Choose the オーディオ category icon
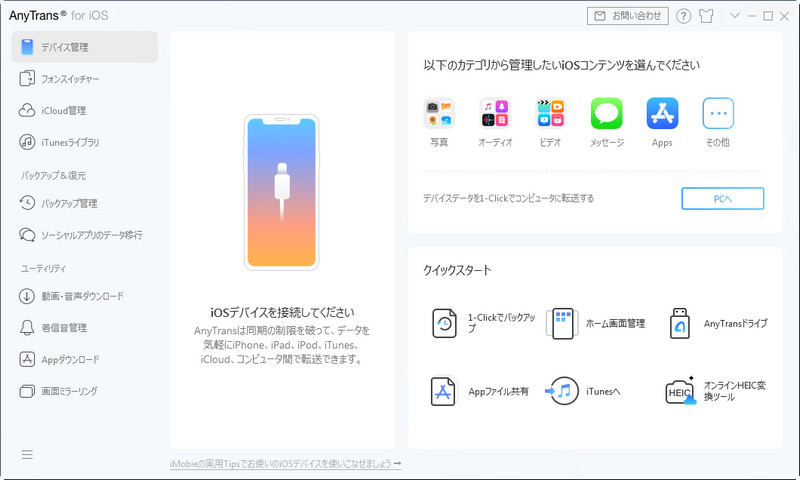This screenshot has height=480, width=800. (494, 113)
